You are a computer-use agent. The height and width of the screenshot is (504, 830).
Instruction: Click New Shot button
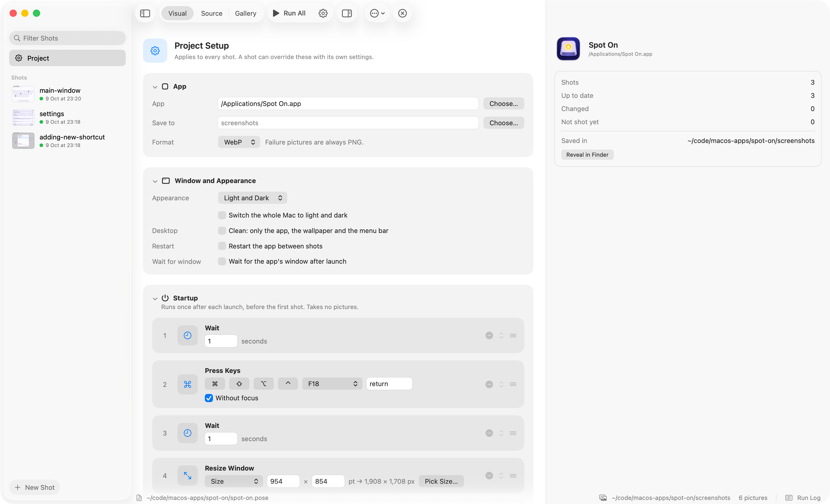pos(34,488)
